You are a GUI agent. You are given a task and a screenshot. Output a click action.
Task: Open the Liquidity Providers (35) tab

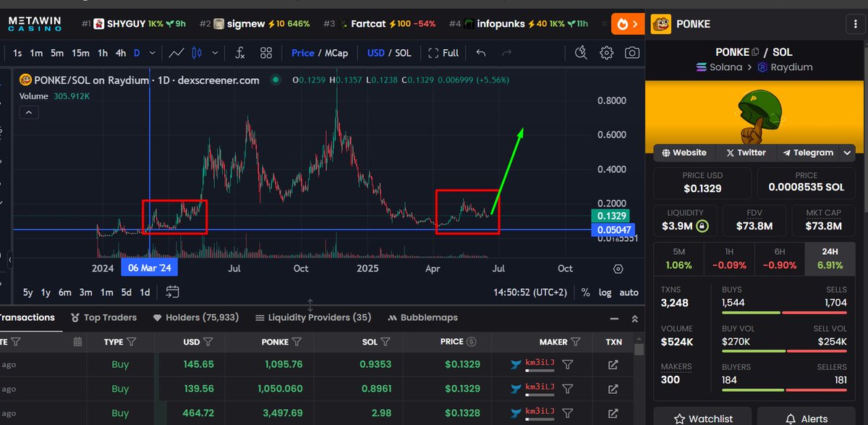click(313, 318)
